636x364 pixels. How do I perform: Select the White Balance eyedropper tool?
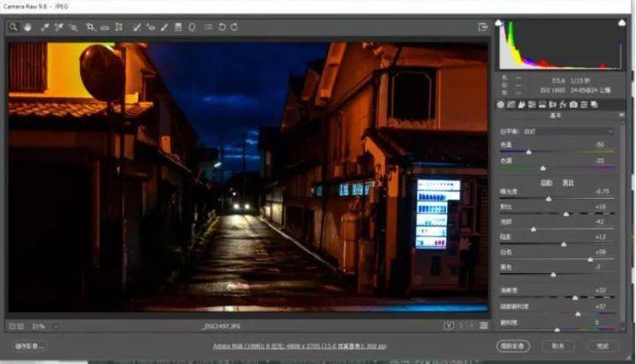[45, 27]
